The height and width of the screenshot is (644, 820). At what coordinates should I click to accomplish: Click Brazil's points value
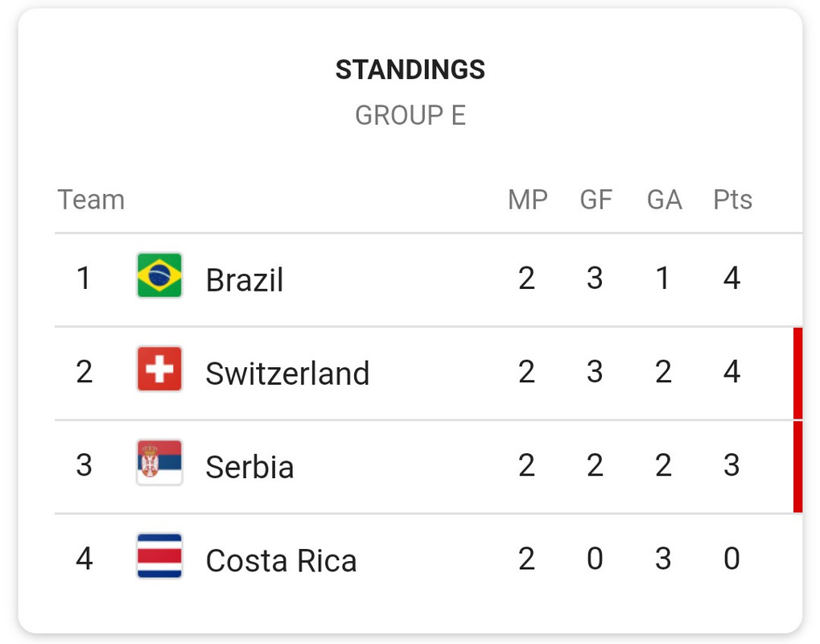731,278
